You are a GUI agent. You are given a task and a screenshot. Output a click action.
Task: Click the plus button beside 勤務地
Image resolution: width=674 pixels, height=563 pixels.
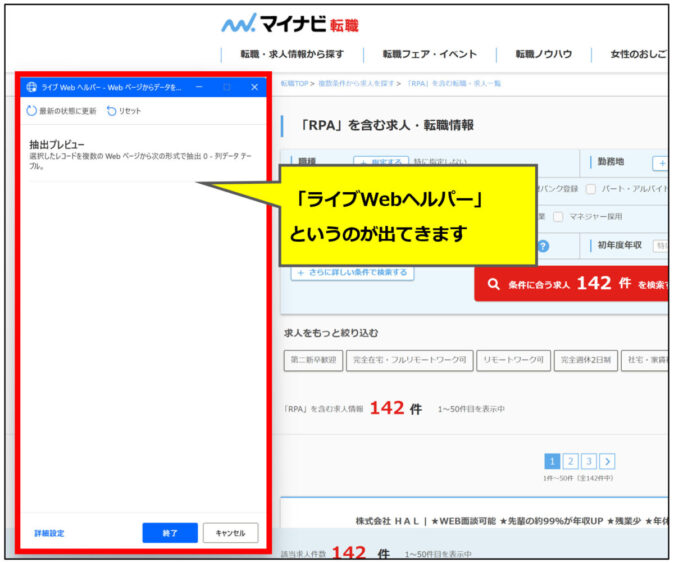click(x=661, y=163)
